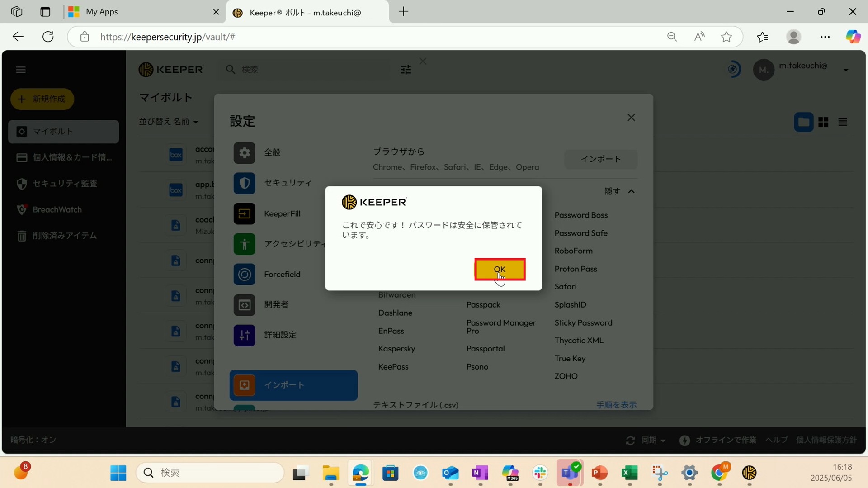Select the KeeperFill settings icon
Image resolution: width=868 pixels, height=488 pixels.
point(244,214)
